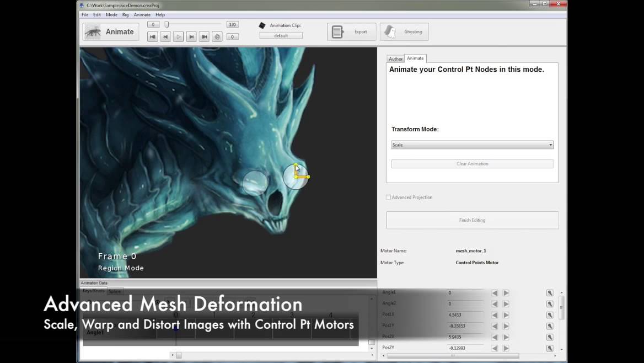Click the Clear Animation button
The image size is (644, 363).
(473, 164)
